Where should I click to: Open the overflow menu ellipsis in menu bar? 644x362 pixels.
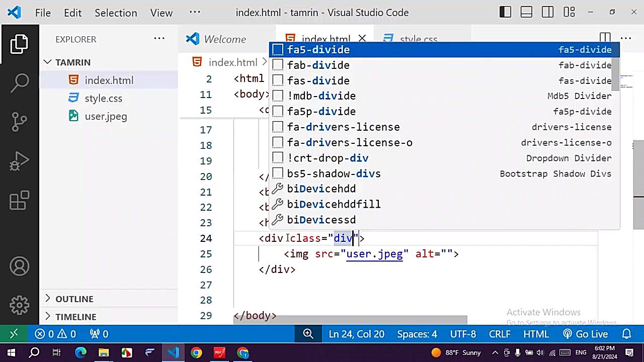tap(195, 12)
